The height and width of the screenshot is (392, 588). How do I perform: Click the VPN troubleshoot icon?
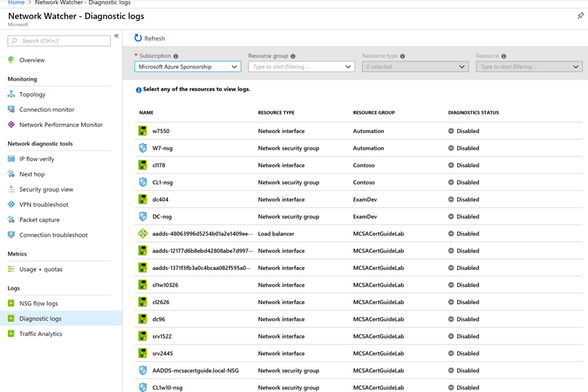click(x=11, y=205)
